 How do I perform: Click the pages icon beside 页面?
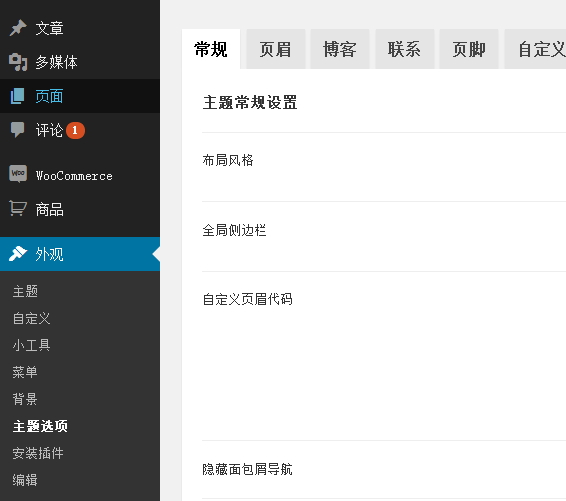[17, 96]
